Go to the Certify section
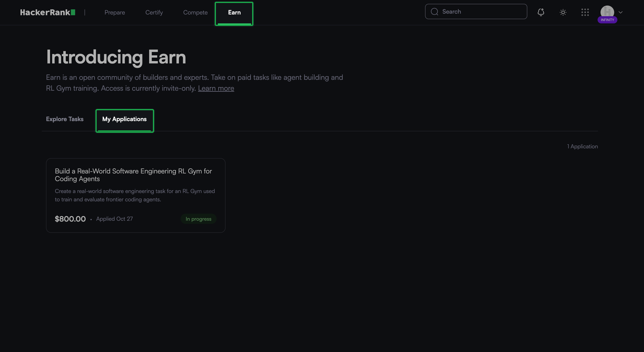The width and height of the screenshot is (644, 352). click(154, 13)
